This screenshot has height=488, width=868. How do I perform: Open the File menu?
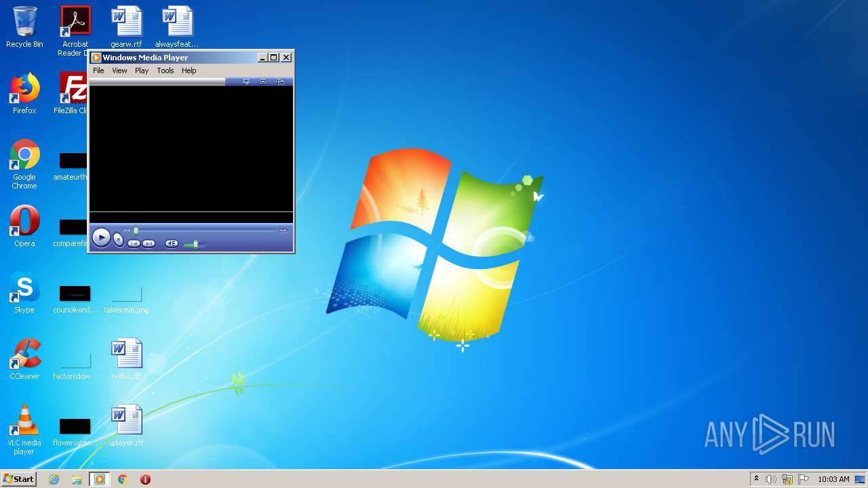[x=98, y=70]
